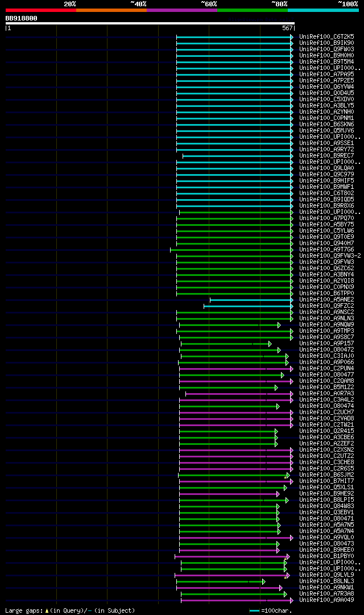Image resolution: width=364 pixels, height=615 pixels.
Task: Open hit UniRef100_B9IK90
Action: pos(326,43)
